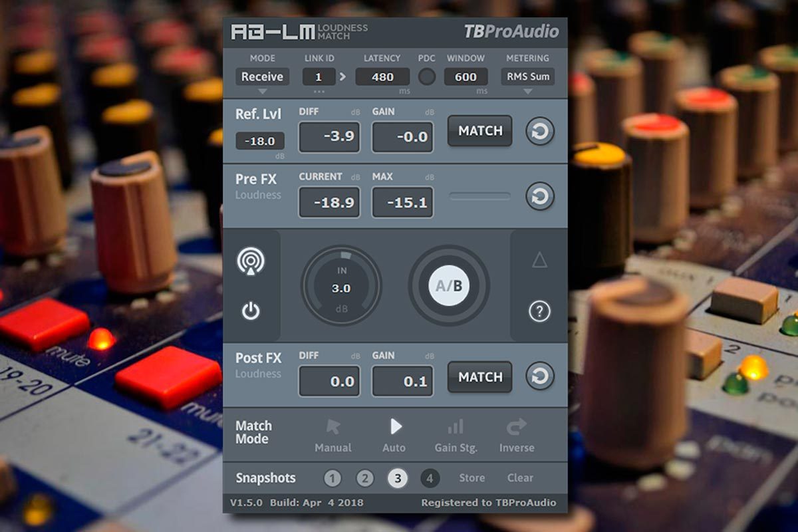Viewport: 798px width, 532px height.
Task: Click the Ref. Lvl GAIN value -0.0
Action: point(402,136)
